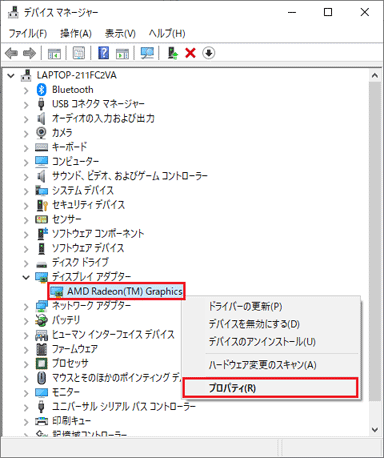Expand the モニター category
Viewport: 384px width, 458px height.
[x=26, y=393]
